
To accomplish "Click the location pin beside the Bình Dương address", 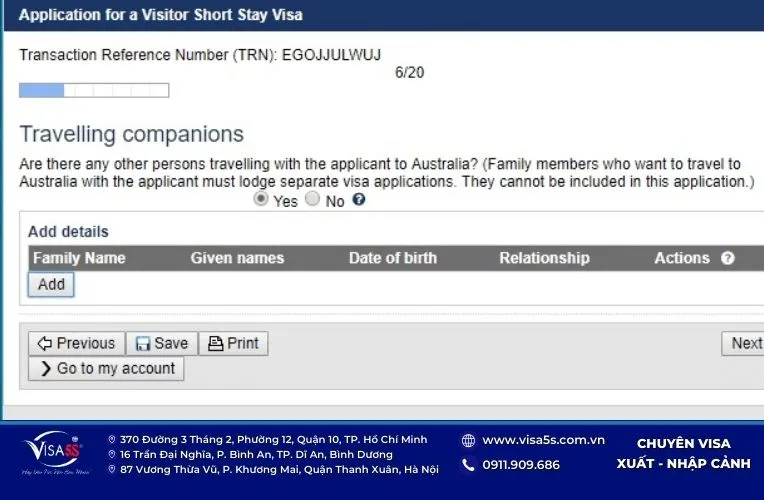I will pyautogui.click(x=111, y=454).
